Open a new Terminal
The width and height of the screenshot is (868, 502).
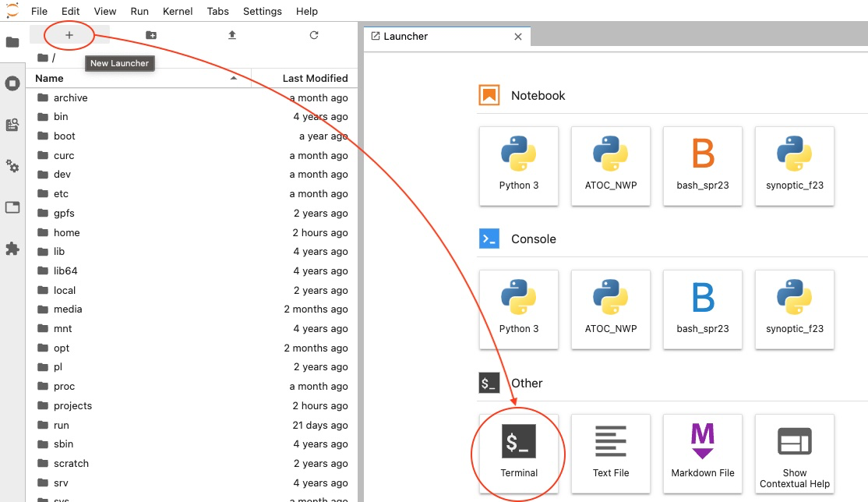pos(519,453)
